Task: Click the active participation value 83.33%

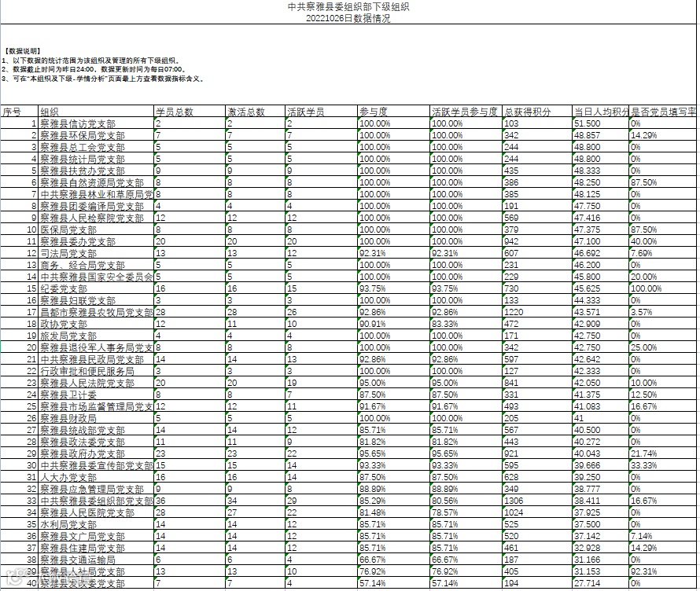Action: tap(466, 324)
